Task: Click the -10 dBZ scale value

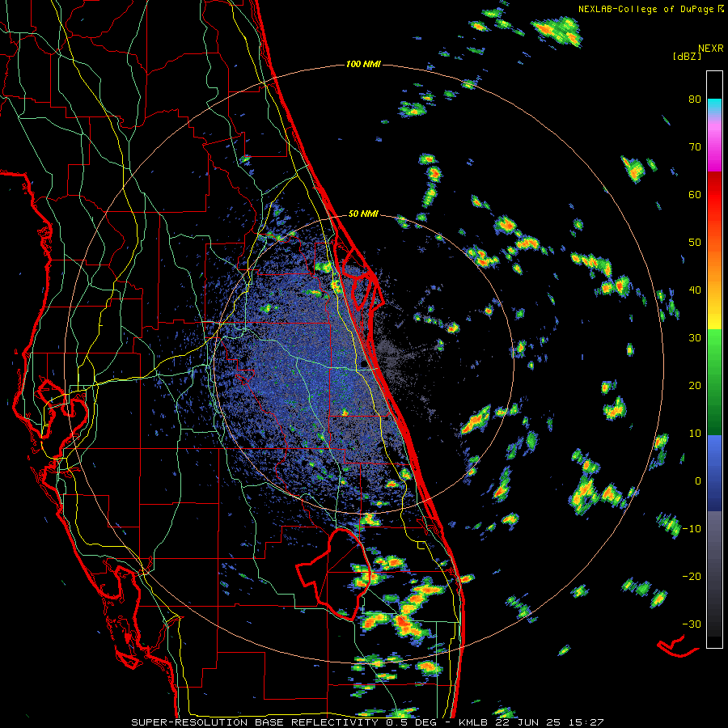Action: pyautogui.click(x=692, y=529)
